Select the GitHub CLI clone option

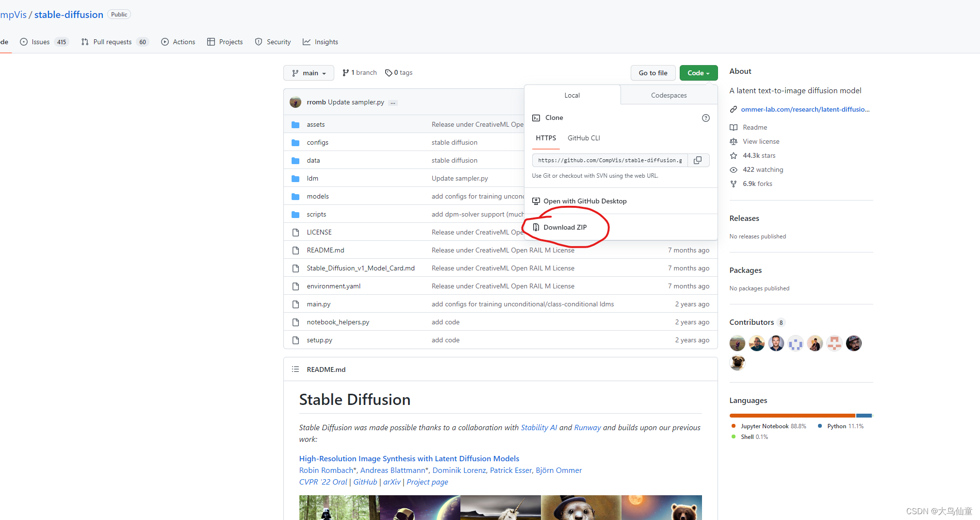[584, 138]
